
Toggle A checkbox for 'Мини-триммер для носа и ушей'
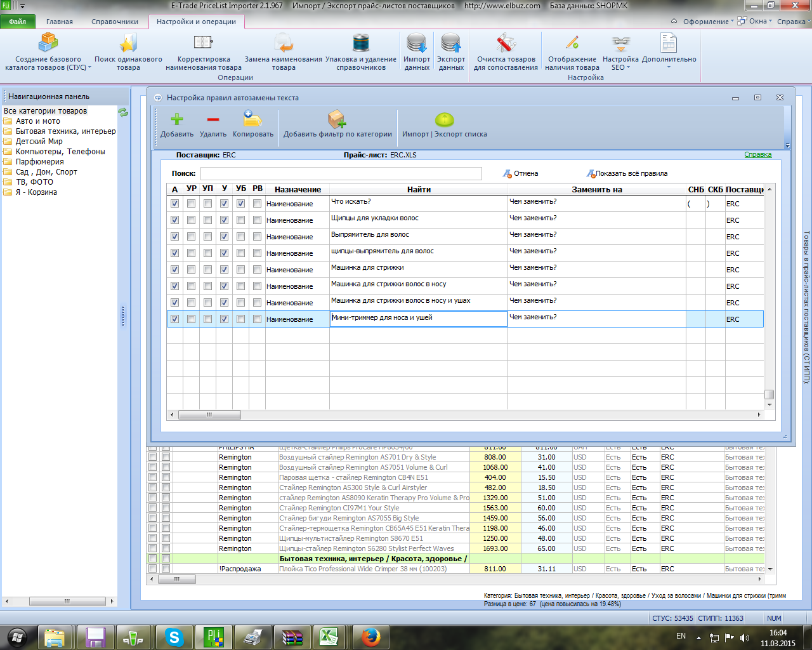click(x=174, y=319)
